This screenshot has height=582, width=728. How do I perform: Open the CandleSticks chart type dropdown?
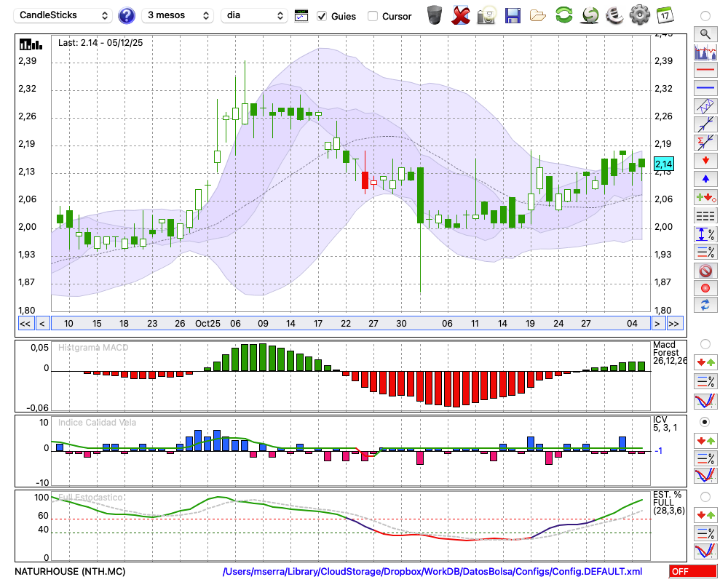64,15
